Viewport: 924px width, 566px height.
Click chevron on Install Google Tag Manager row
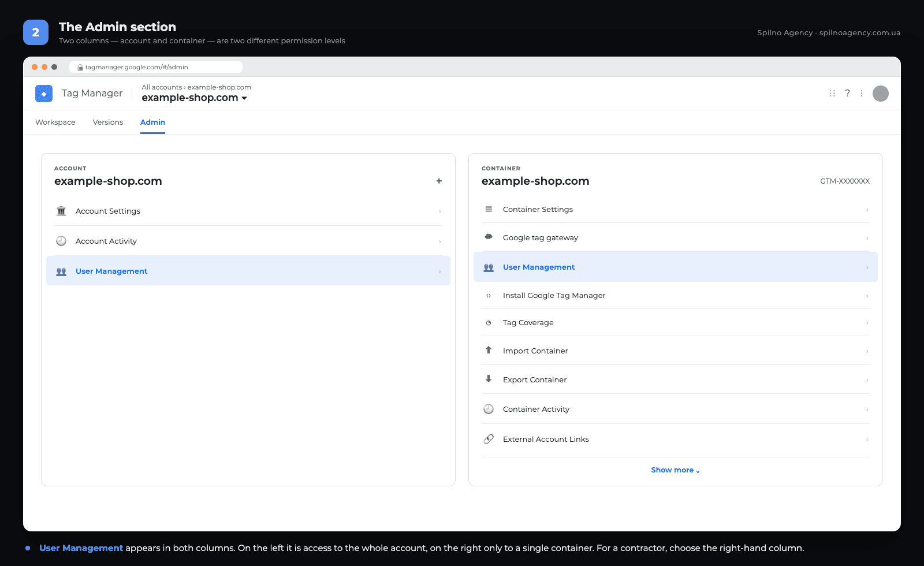[867, 296]
